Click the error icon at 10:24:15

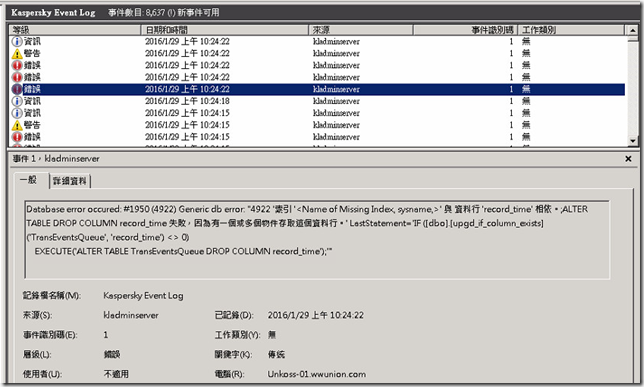(x=17, y=137)
